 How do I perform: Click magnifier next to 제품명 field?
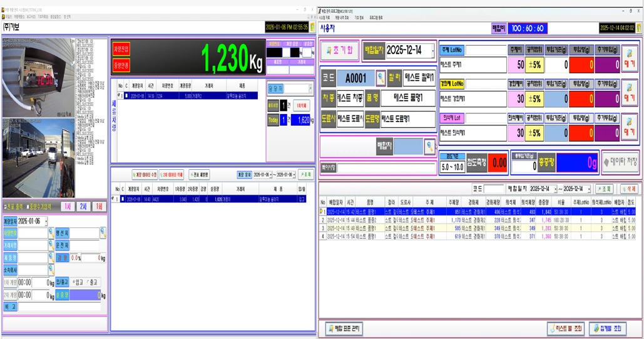[x=51, y=258]
